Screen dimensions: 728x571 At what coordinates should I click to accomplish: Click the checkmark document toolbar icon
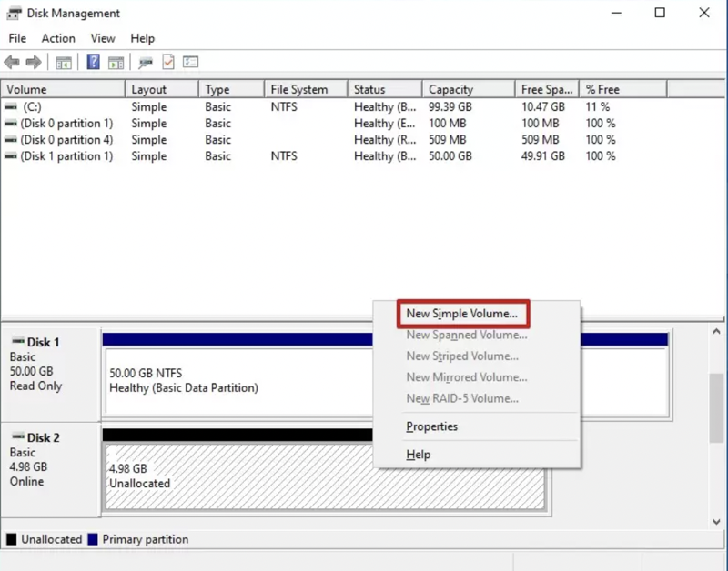coord(168,63)
